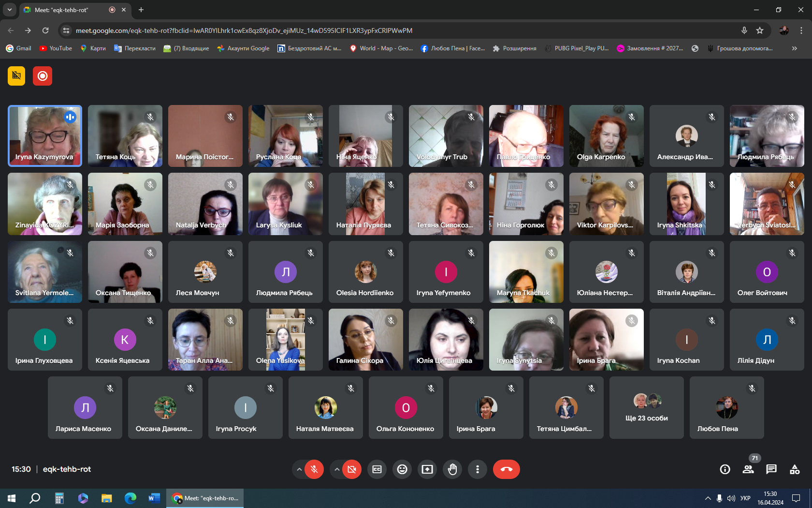Viewport: 812px width, 508px height.
Task: Toggle the disabled camera button
Action: coord(352,469)
